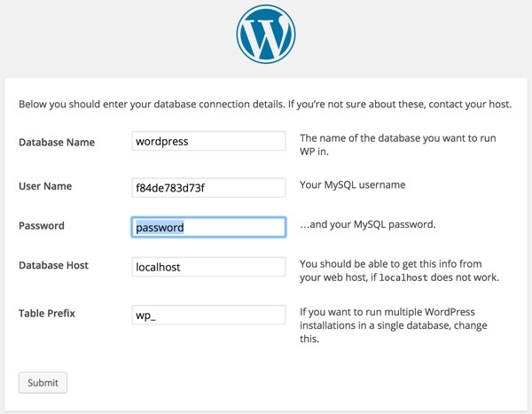
Task: Click the localhost hint description text
Action: coord(399,270)
